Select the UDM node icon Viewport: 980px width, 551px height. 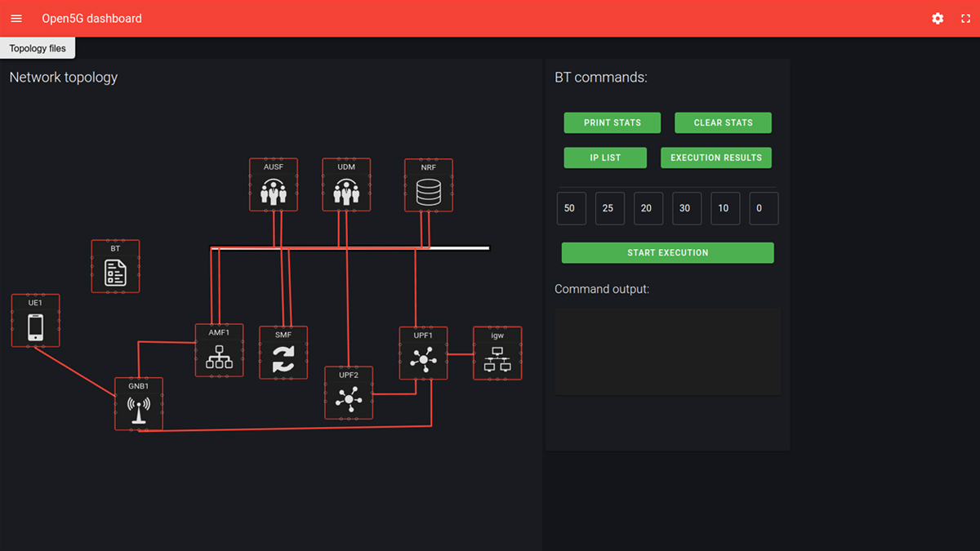pos(346,191)
